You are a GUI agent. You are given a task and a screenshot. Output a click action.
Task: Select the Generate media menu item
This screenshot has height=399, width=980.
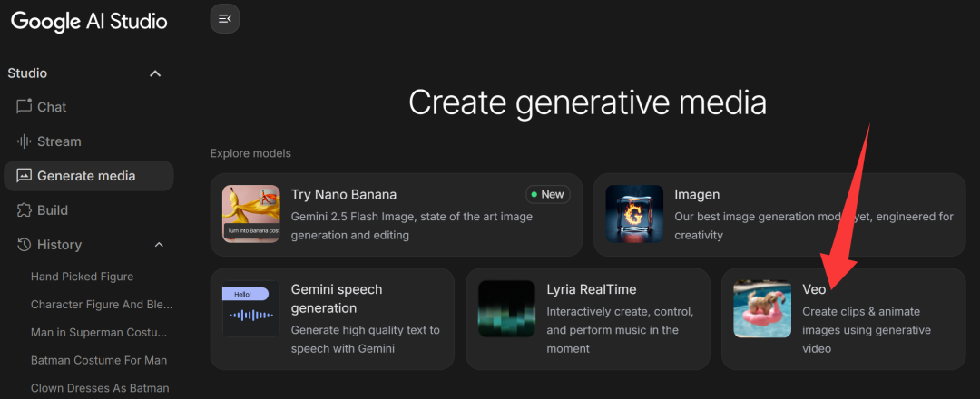(x=89, y=176)
